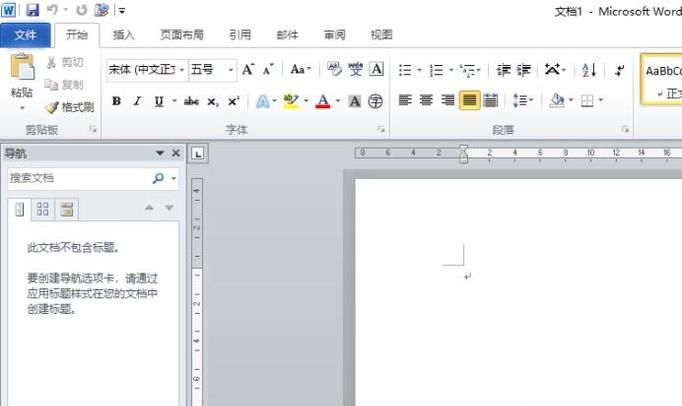The image size is (682, 406).
Task: Grow the font size
Action: click(x=248, y=69)
